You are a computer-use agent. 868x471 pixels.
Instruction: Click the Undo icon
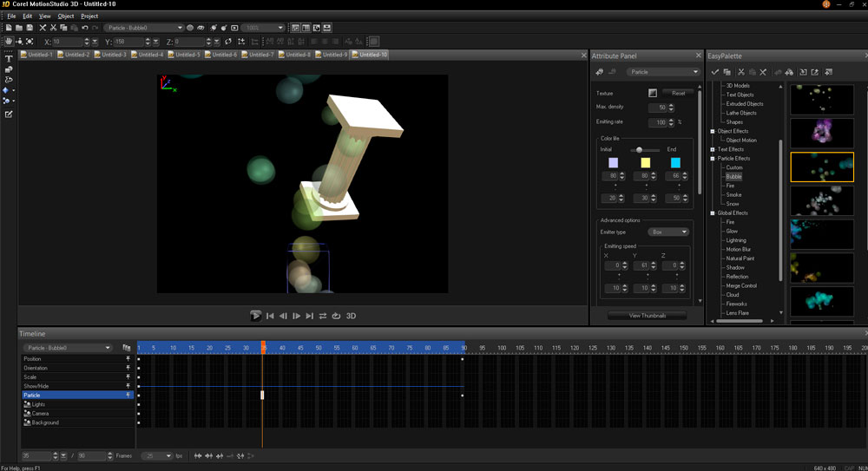click(x=85, y=28)
